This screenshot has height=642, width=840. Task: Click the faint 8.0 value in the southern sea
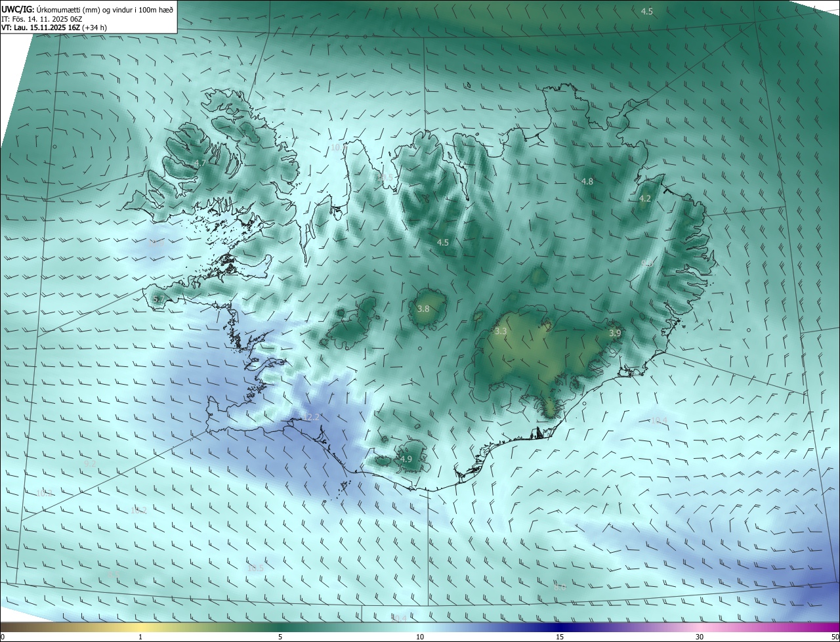coord(560,588)
